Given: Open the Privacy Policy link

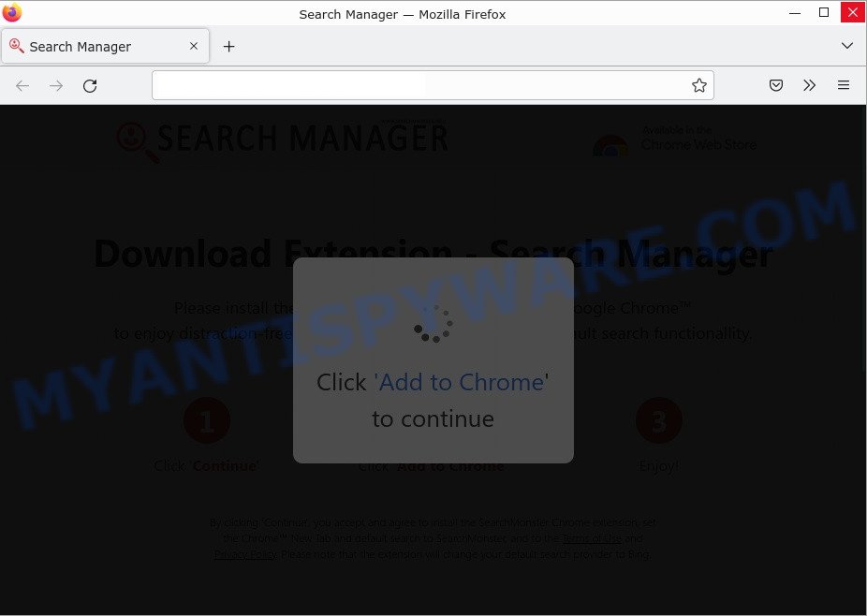Looking at the screenshot, I should [245, 553].
